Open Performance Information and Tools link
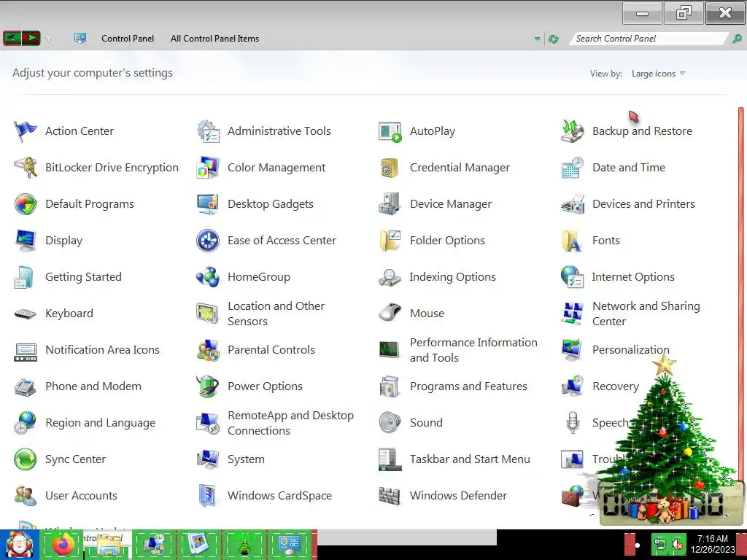747x560 pixels. click(473, 350)
